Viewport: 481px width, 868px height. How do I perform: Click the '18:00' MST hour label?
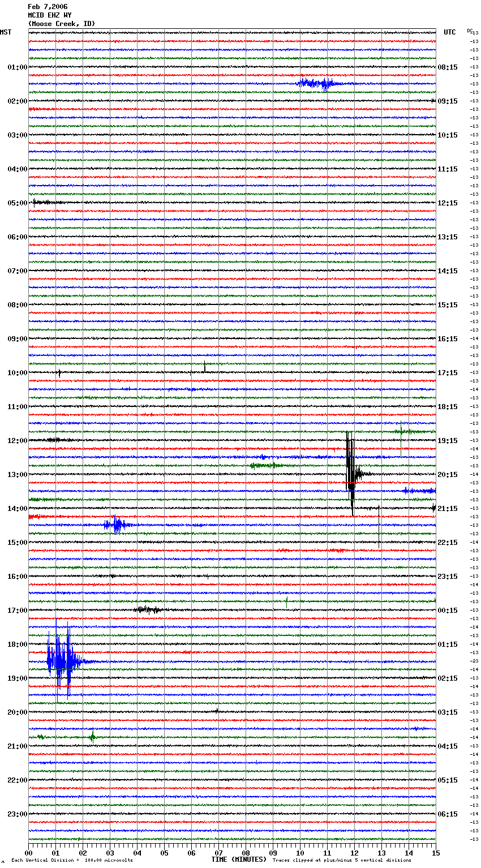coord(18,644)
